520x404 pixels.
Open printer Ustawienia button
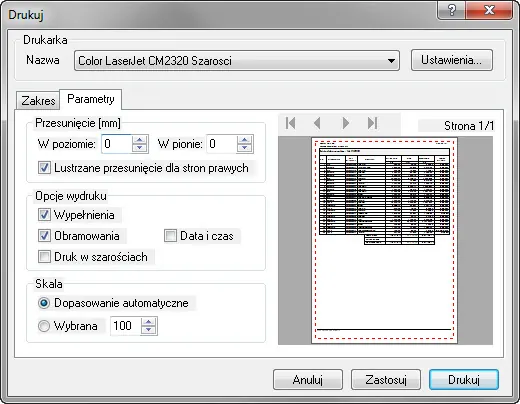pos(452,60)
